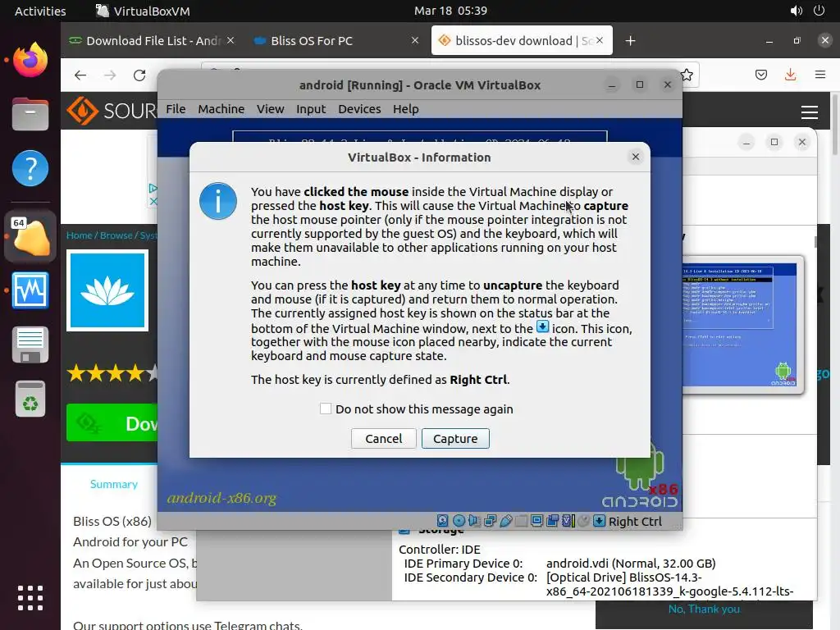The width and height of the screenshot is (840, 630).
Task: Open System Monitor from the dock
Action: 30,290
